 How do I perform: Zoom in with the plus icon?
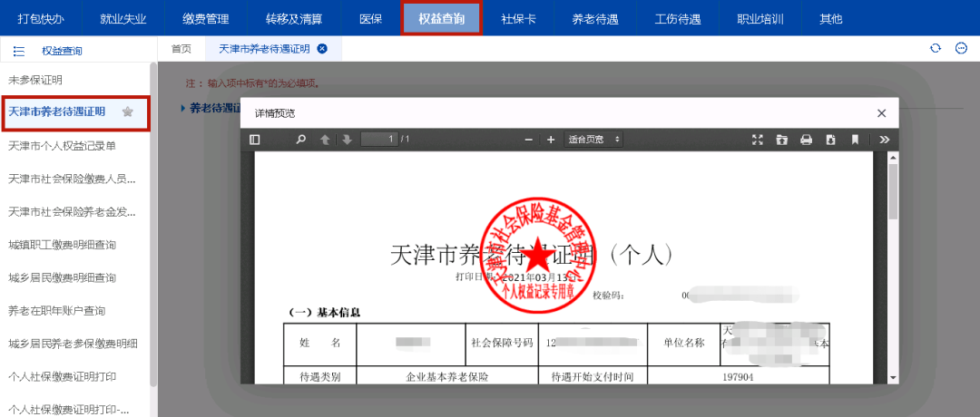(551, 140)
